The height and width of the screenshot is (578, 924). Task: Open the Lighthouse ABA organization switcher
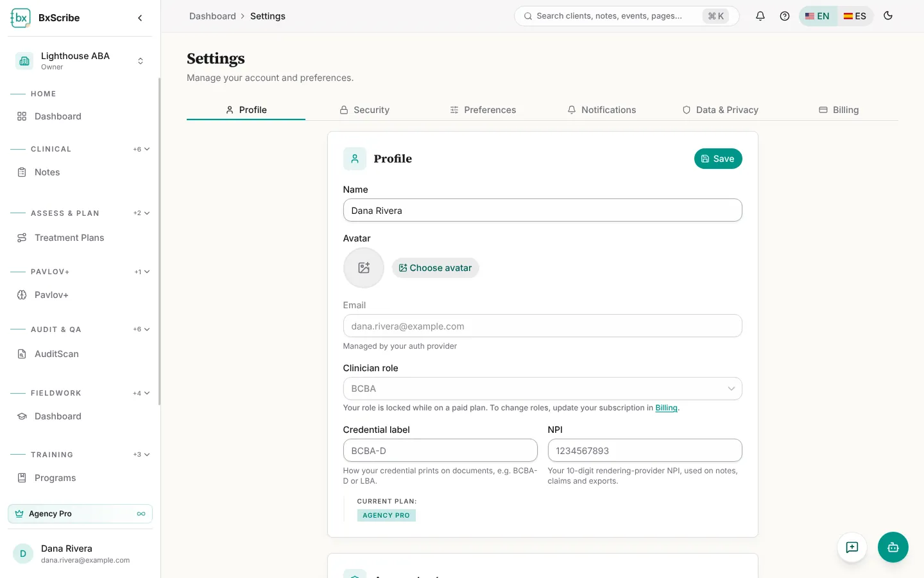80,61
